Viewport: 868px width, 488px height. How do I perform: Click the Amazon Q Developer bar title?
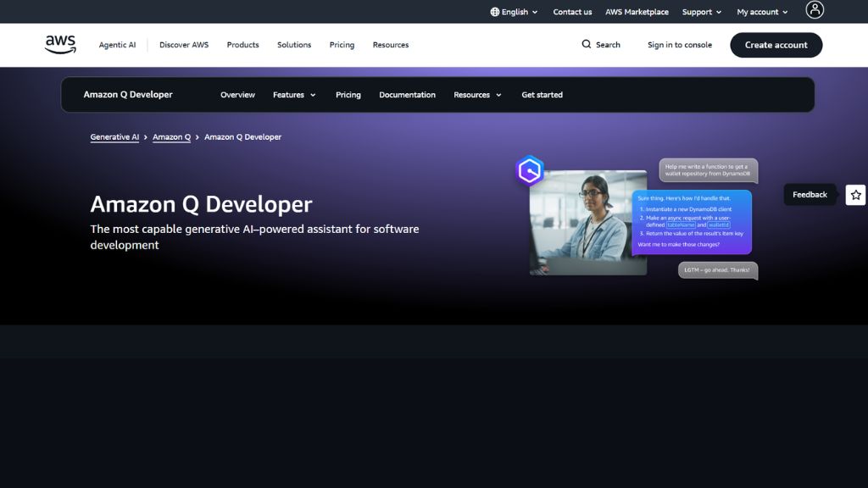[128, 95]
